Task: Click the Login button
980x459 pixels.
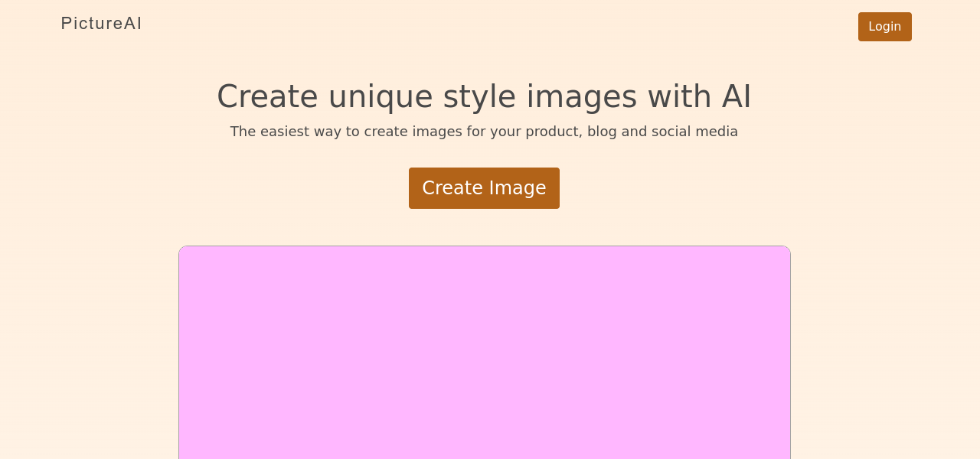Action: [884, 27]
